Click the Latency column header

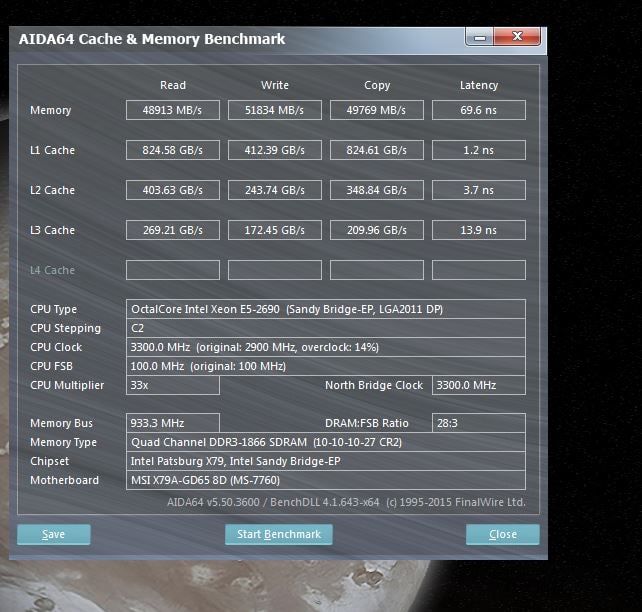tap(479, 85)
